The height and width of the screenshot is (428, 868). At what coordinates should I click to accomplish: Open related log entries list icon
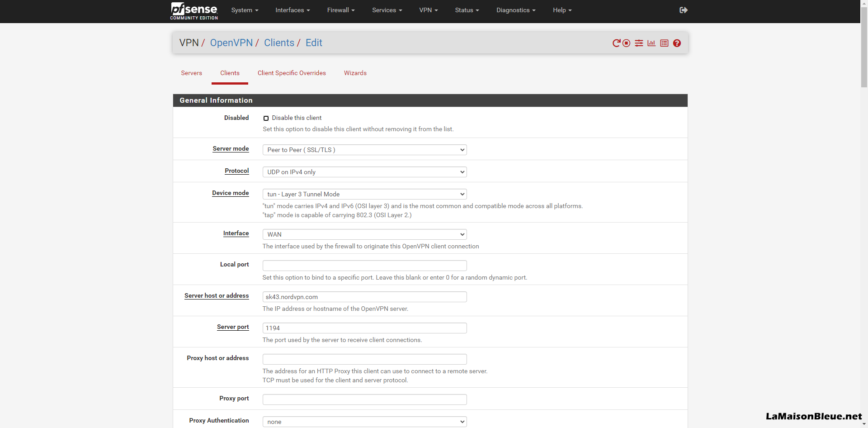[664, 43]
